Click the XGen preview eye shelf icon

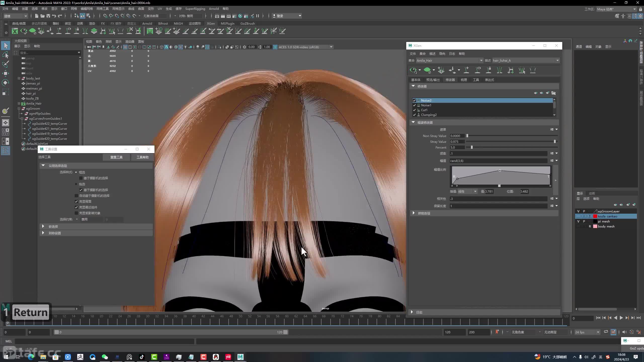tap(24, 31)
